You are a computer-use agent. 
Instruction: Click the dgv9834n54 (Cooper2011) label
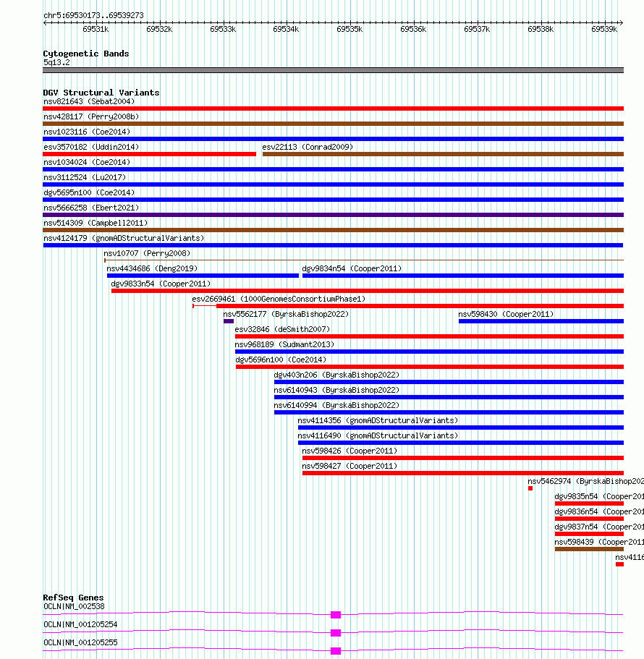(x=352, y=268)
